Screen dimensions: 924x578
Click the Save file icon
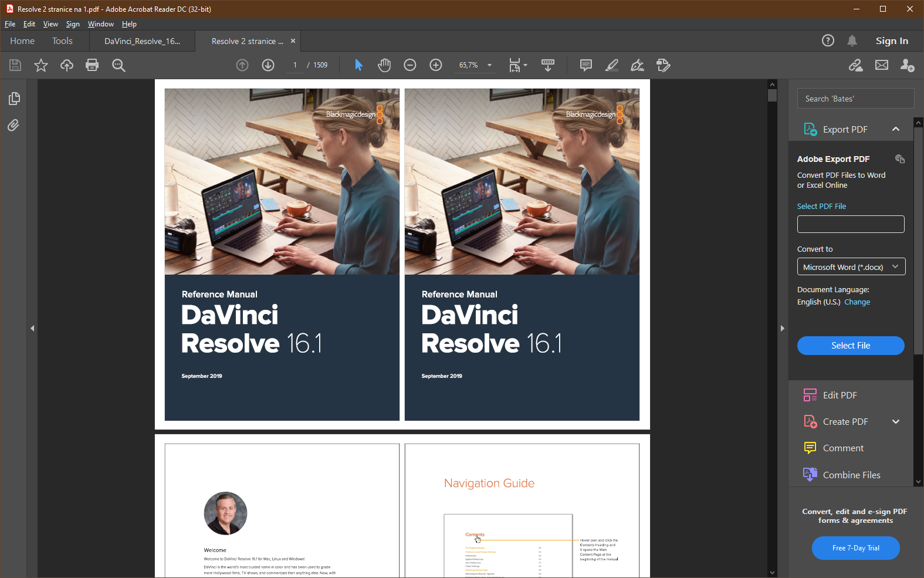15,65
